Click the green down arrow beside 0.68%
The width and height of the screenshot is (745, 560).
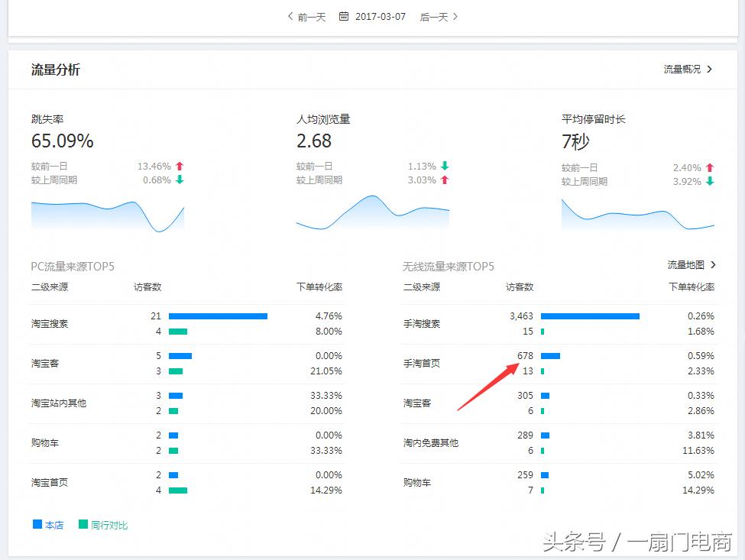(x=181, y=180)
